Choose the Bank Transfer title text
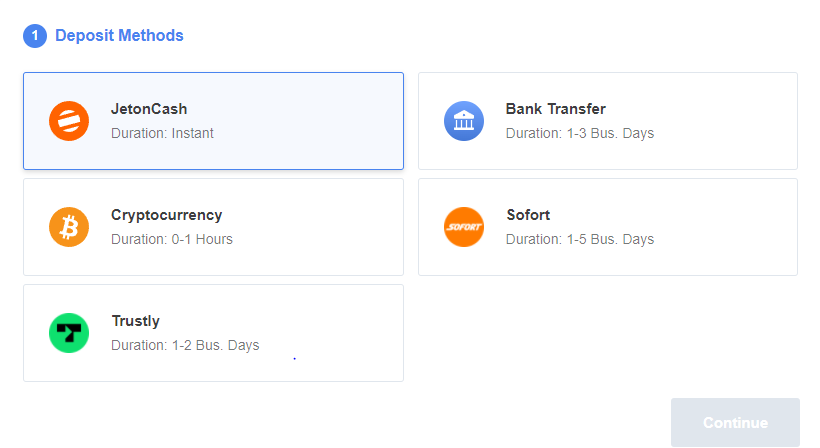 tap(555, 109)
